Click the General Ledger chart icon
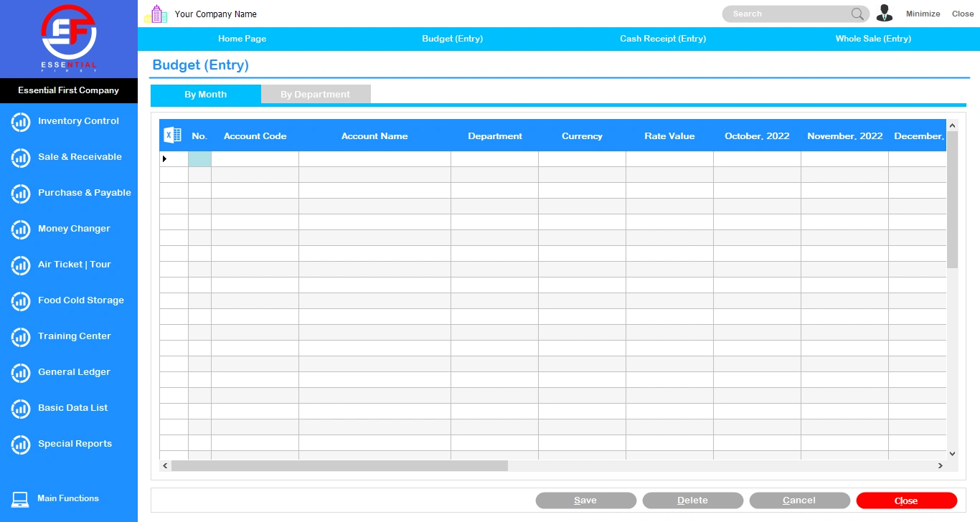Image resolution: width=980 pixels, height=522 pixels. point(21,373)
